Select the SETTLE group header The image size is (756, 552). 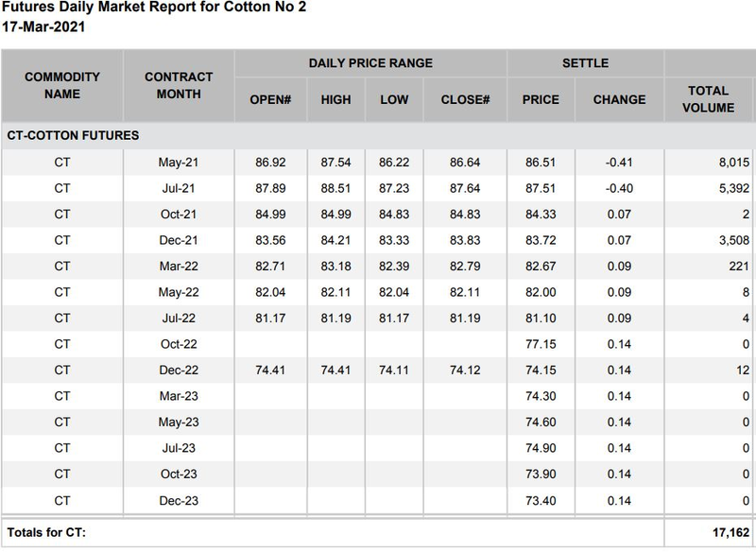point(585,63)
